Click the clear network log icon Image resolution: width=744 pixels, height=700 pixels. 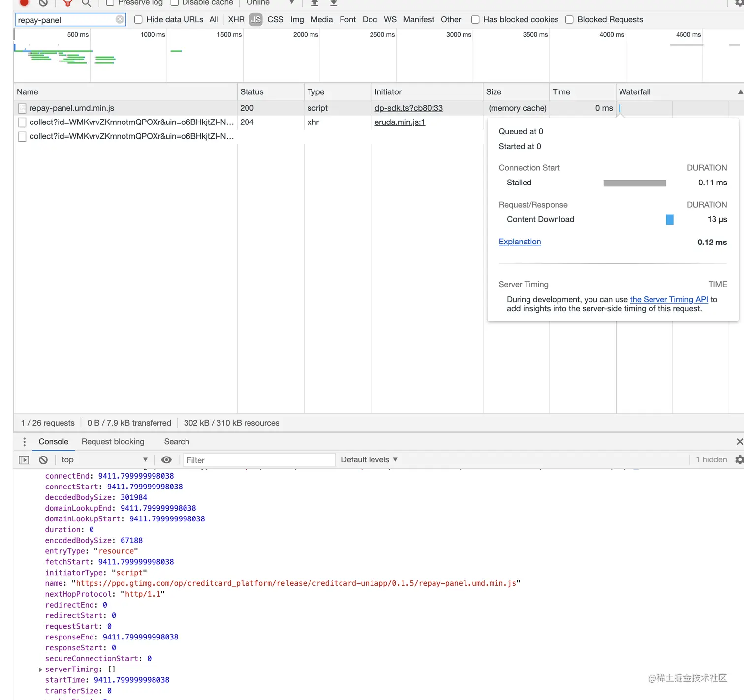tap(43, 2)
